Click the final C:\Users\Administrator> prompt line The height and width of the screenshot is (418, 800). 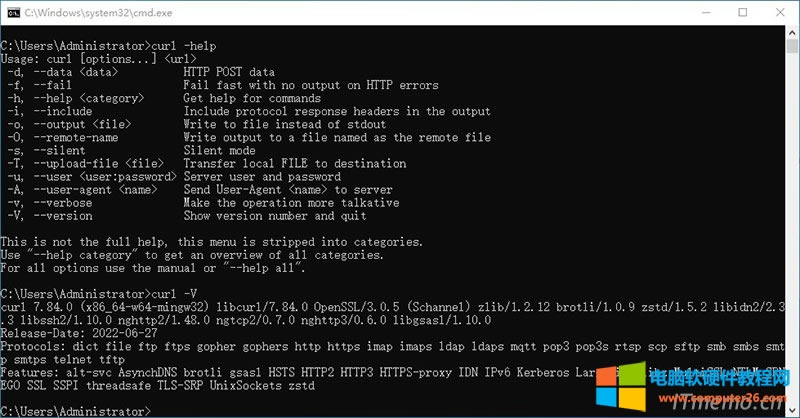(x=76, y=411)
